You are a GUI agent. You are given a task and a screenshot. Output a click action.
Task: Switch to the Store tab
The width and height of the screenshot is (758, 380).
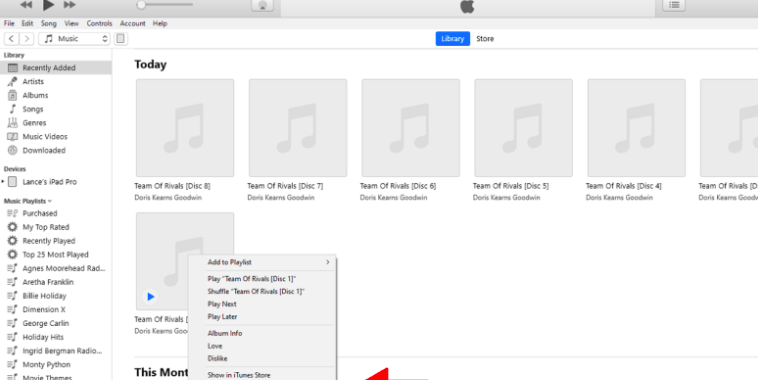point(485,39)
